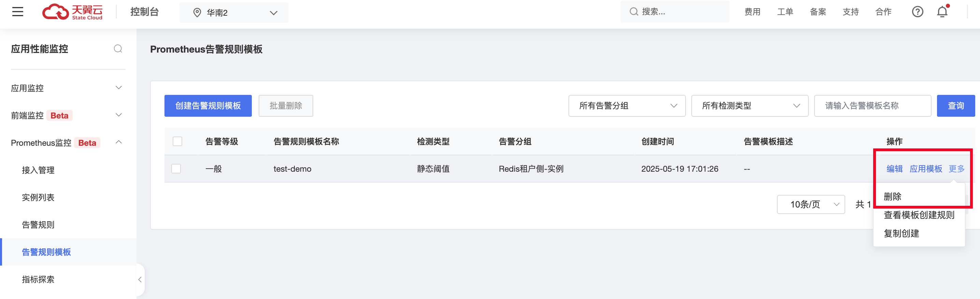Click the sidebar search magnifier icon
This screenshot has width=980, height=299.
[x=118, y=49]
